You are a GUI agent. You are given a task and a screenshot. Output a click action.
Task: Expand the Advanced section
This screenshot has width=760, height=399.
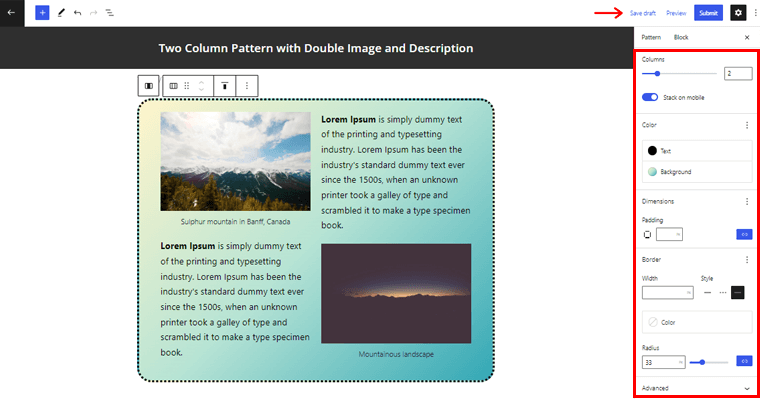pyautogui.click(x=696, y=388)
